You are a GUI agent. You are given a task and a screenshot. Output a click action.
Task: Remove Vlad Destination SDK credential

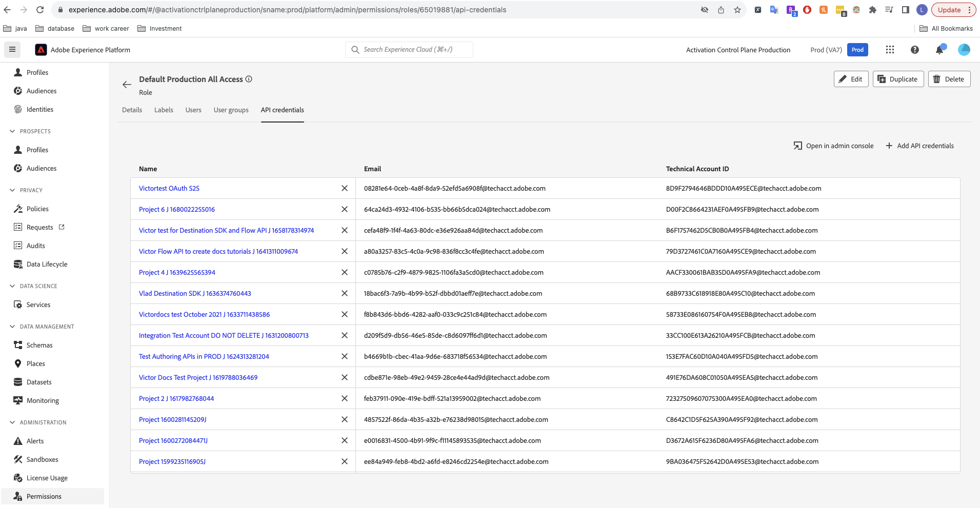[x=345, y=293]
